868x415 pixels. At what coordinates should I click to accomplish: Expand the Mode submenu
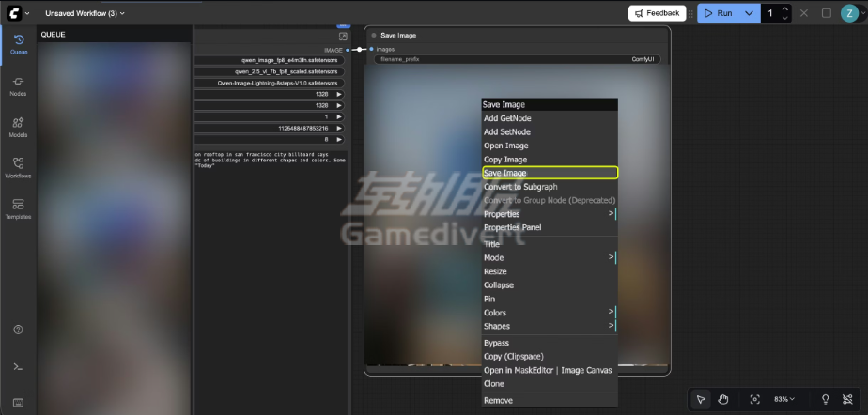[x=550, y=258]
